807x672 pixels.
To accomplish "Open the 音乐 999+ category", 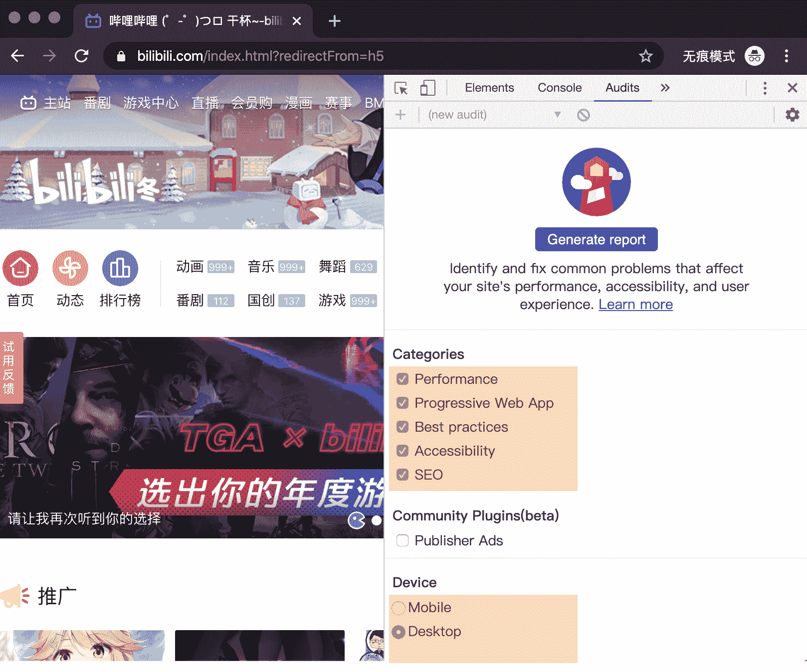I will [x=276, y=267].
